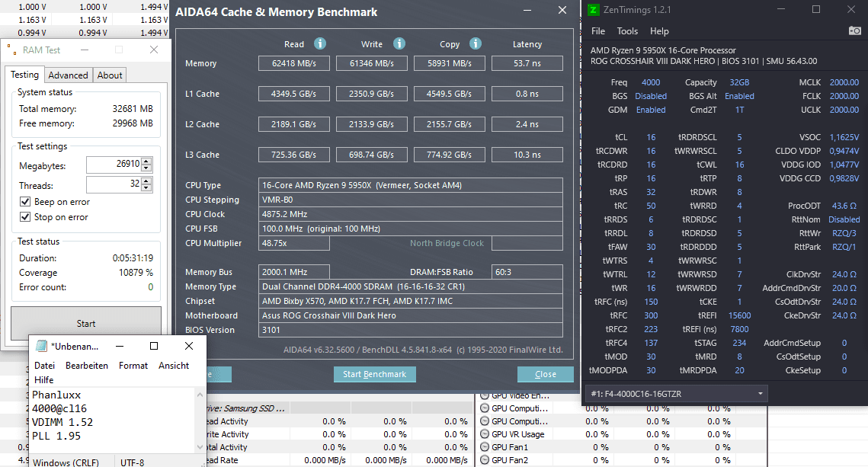Open the Help menu in ZenTimings

pyautogui.click(x=659, y=31)
